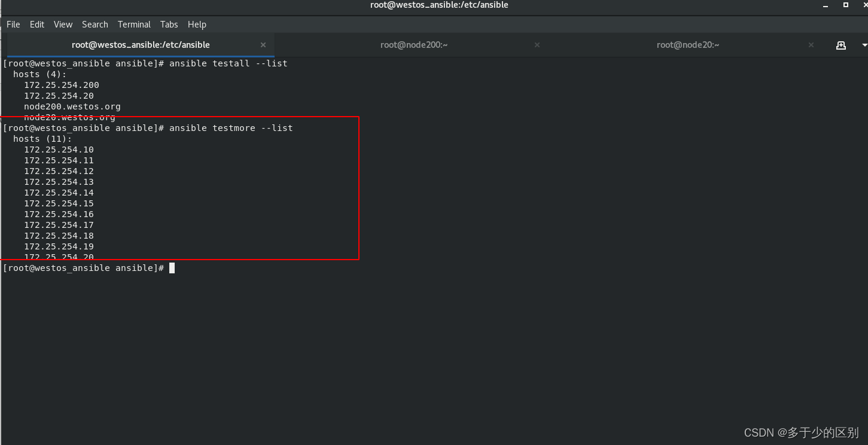Open the Search menu
Image resolution: width=868 pixels, height=445 pixels.
point(95,25)
